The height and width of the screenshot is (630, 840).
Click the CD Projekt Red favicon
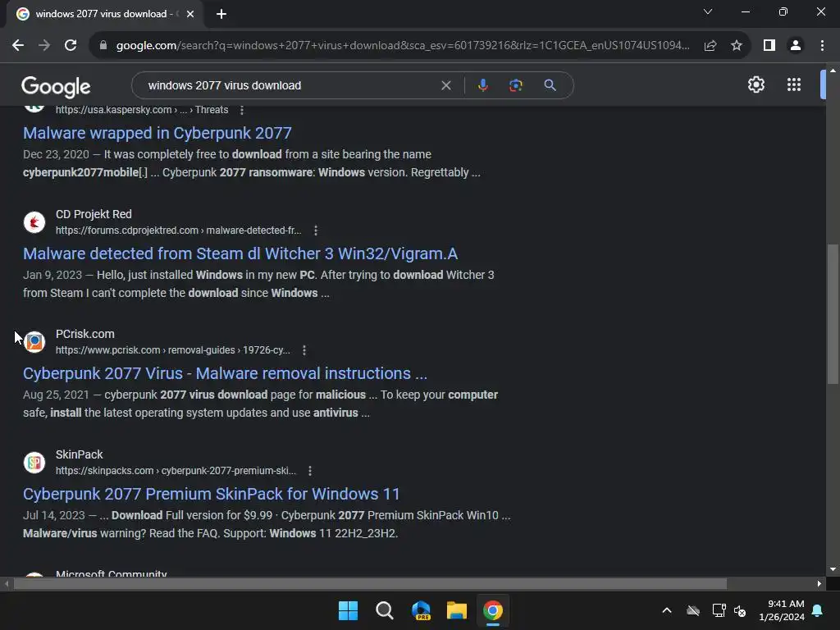pos(34,221)
